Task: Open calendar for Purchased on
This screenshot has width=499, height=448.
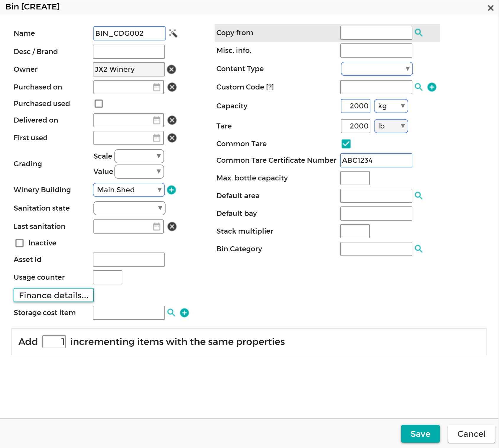Action: coord(157,87)
